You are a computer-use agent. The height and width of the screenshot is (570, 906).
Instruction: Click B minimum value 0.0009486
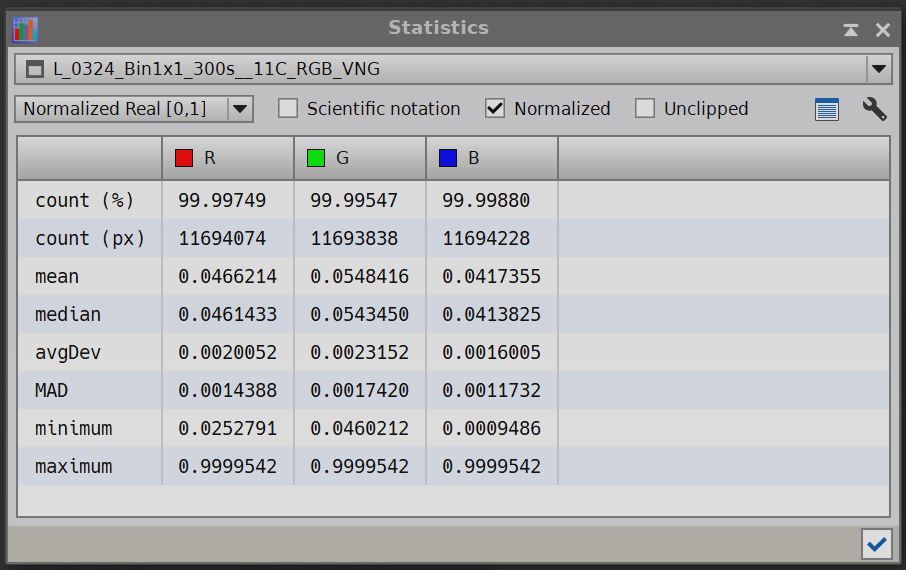[491, 428]
